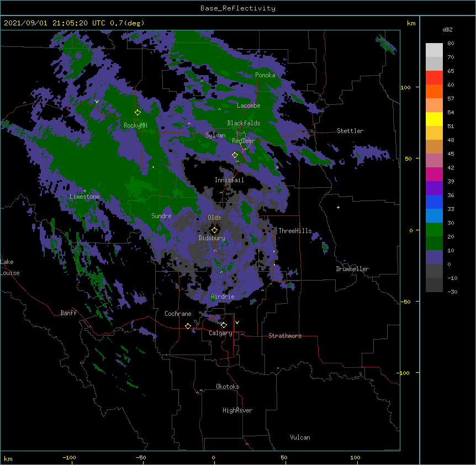
Task: Click the asterisk marker above Limestone label
Action: [x=84, y=191]
